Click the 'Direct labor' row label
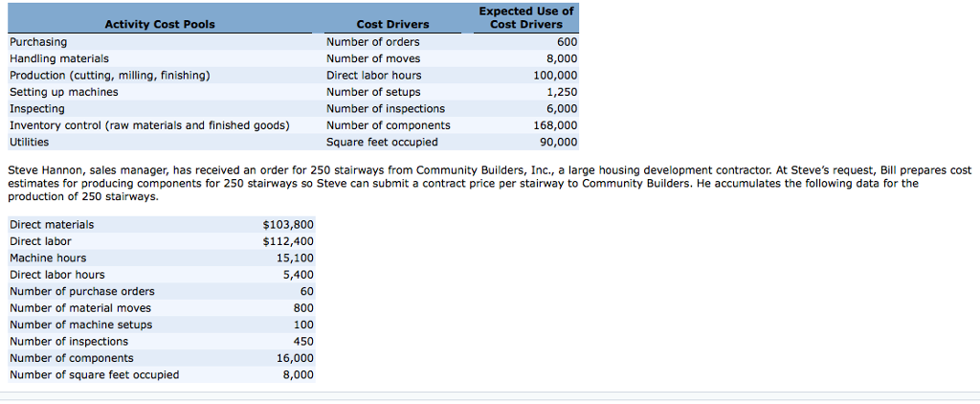980x404 pixels. click(40, 241)
